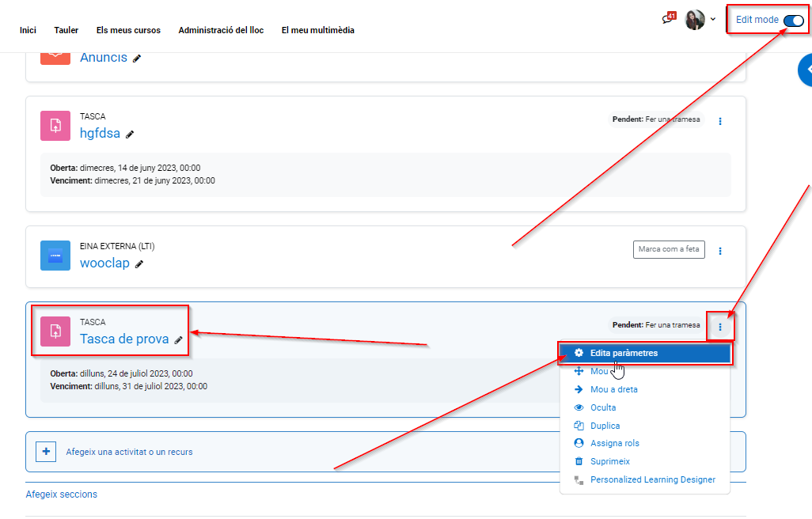The width and height of the screenshot is (812, 519).
Task: Click the blue wooclap external tool icon
Action: [x=55, y=256]
